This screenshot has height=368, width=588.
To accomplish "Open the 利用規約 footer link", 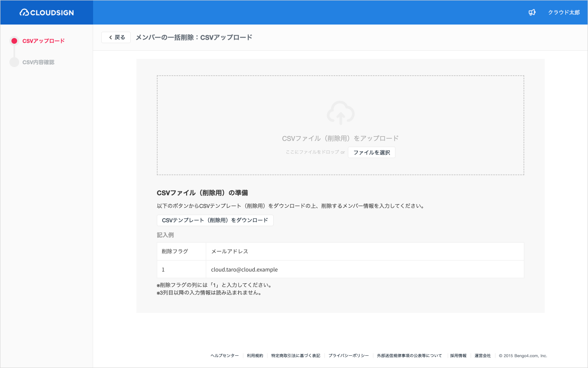I will (255, 356).
